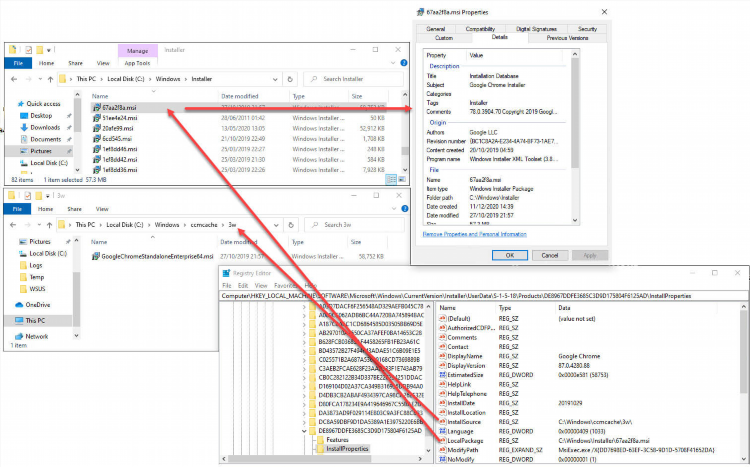Select the 1ef8dd42.msi installer file icon
This screenshot has height=467, width=750.
coord(97,159)
